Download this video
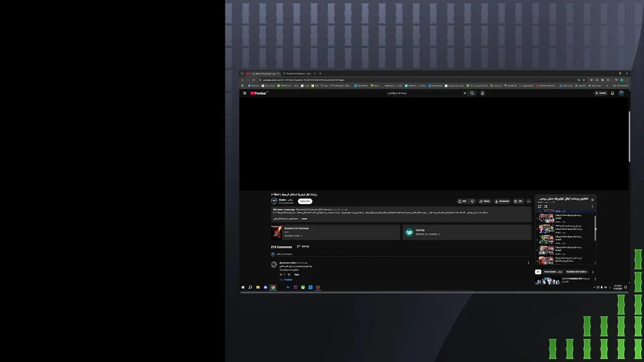Viewport: 644px width, 362px height. click(x=502, y=201)
